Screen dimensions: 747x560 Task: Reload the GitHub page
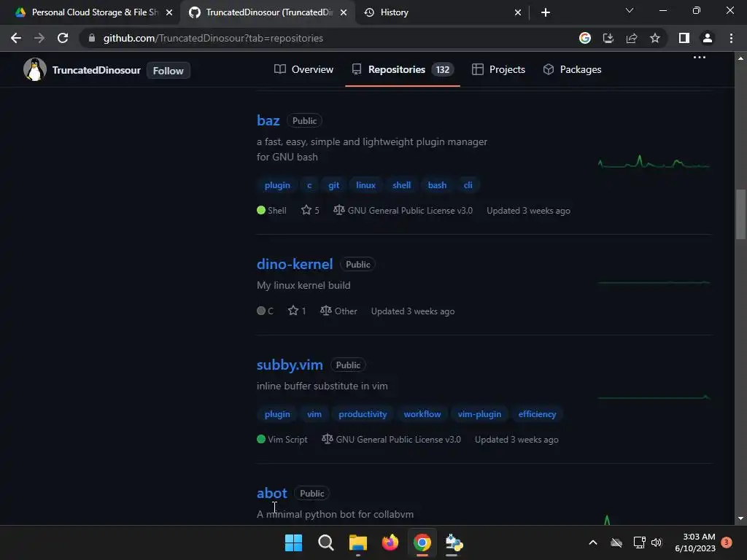(63, 38)
